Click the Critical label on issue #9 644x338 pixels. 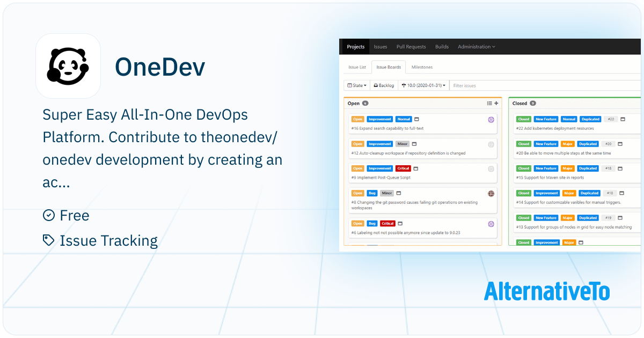click(x=403, y=168)
